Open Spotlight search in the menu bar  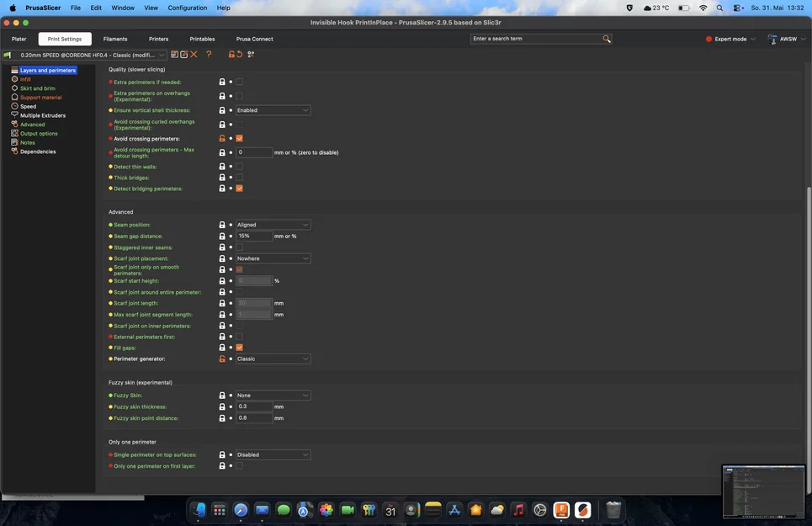click(719, 8)
